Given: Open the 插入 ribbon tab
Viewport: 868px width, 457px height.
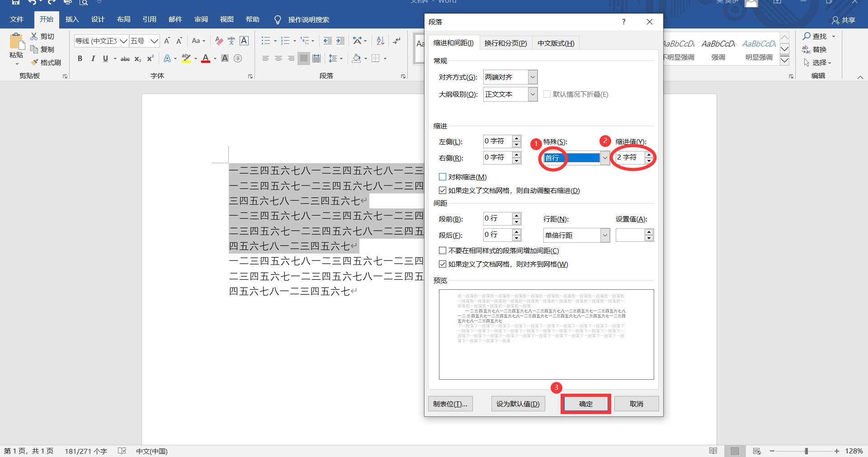Looking at the screenshot, I should 72,19.
